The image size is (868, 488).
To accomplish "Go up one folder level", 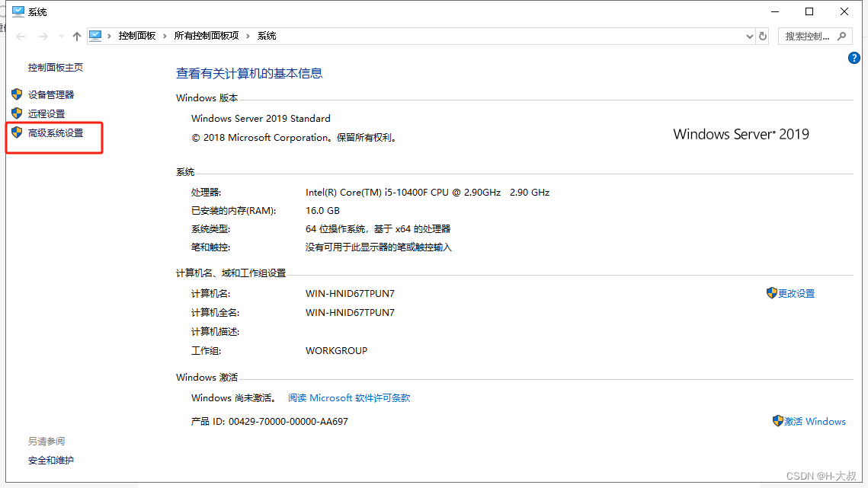I will click(x=76, y=37).
